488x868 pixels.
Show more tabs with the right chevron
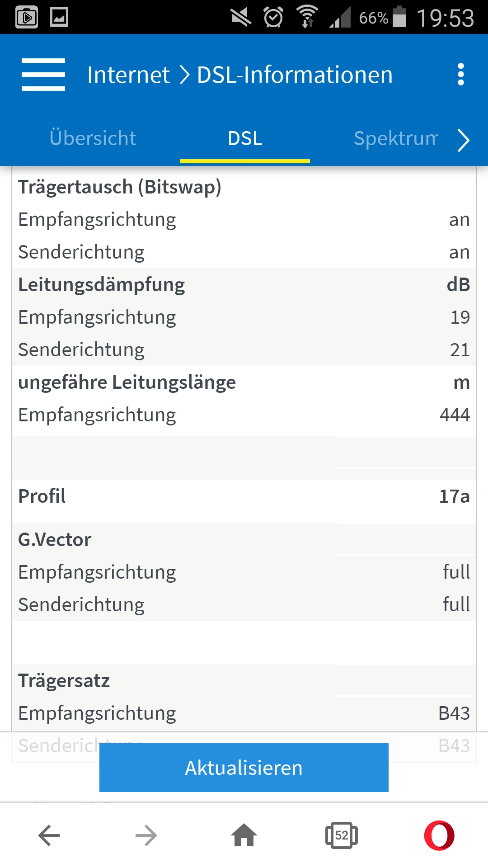[x=464, y=140]
